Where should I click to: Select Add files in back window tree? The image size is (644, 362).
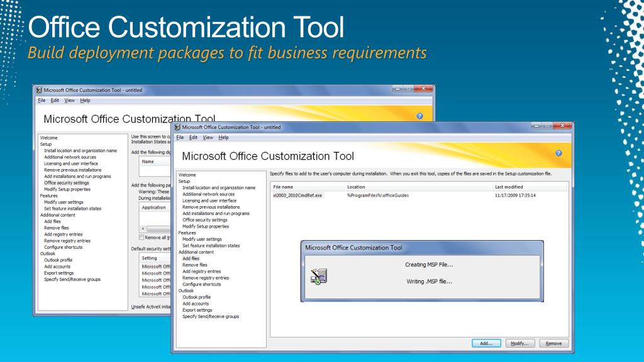tap(53, 221)
